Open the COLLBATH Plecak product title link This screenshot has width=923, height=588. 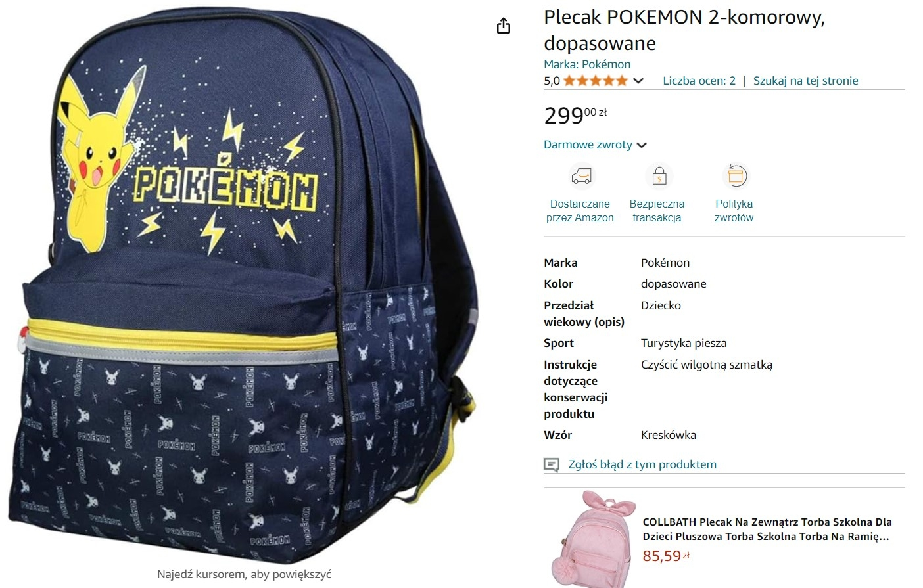pos(767,529)
